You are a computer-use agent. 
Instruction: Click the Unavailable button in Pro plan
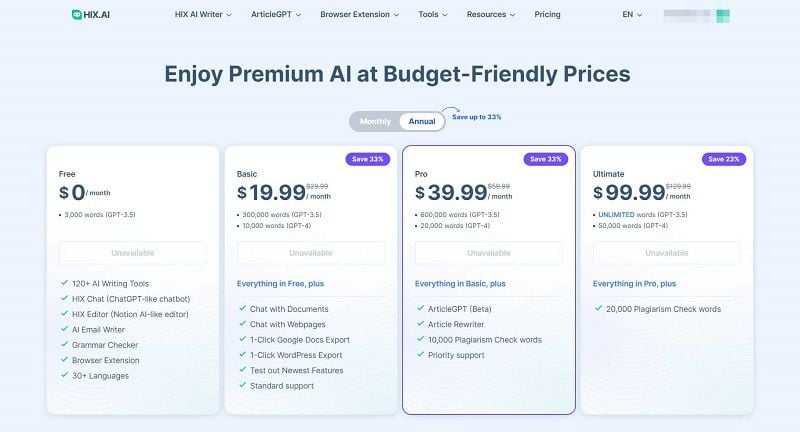(488, 253)
